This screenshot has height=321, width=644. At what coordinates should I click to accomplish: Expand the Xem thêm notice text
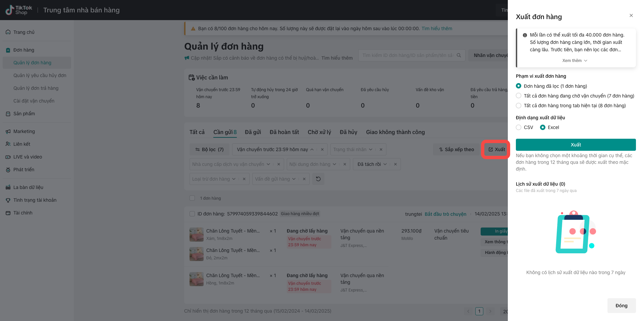575,61
